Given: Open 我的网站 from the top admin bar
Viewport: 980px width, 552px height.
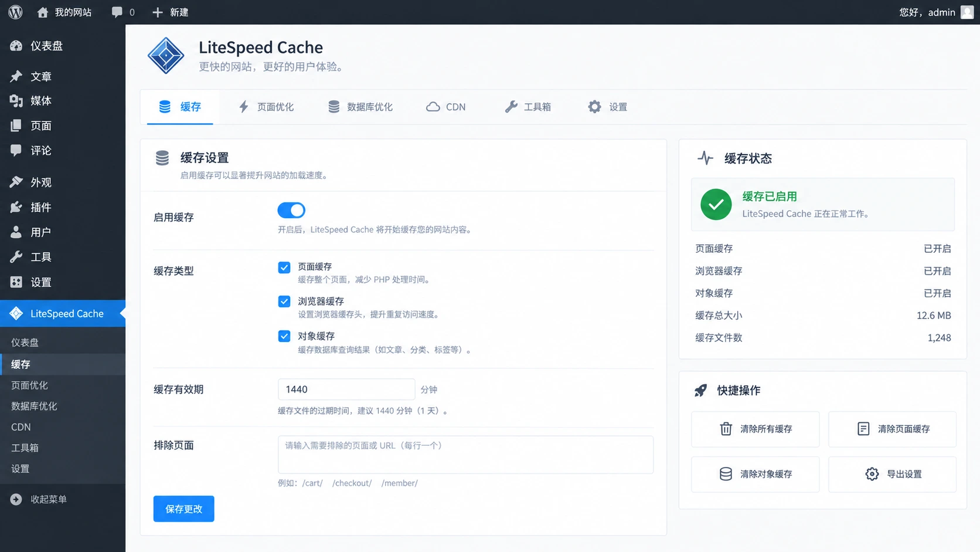Looking at the screenshot, I should pos(64,12).
